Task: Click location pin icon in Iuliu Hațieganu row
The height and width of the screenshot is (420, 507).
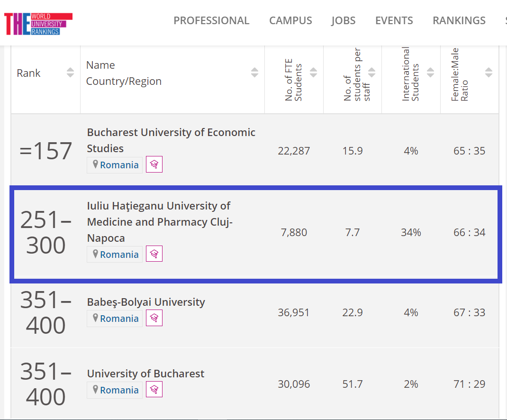Action: (95, 254)
